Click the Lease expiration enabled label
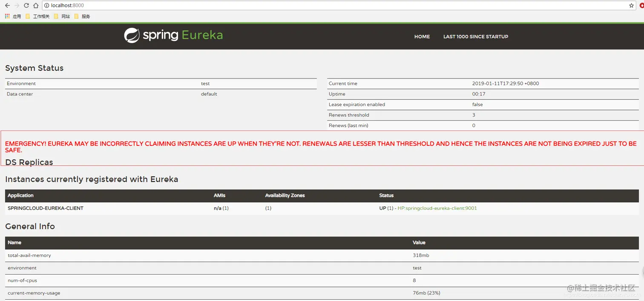 pyautogui.click(x=357, y=104)
